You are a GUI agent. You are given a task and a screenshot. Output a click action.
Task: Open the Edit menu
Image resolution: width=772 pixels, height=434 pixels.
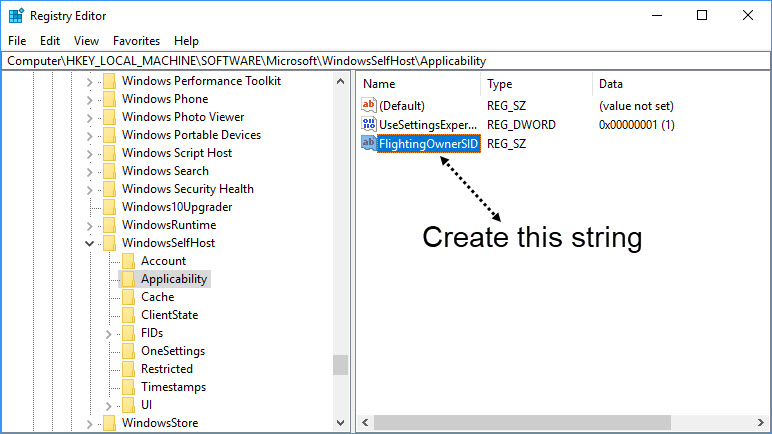point(50,41)
